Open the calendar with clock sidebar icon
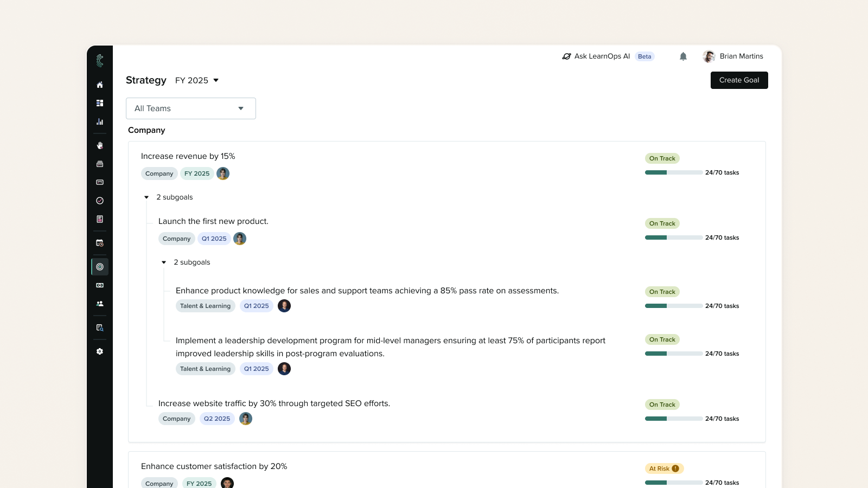Viewport: 868px width, 488px height. [x=100, y=243]
